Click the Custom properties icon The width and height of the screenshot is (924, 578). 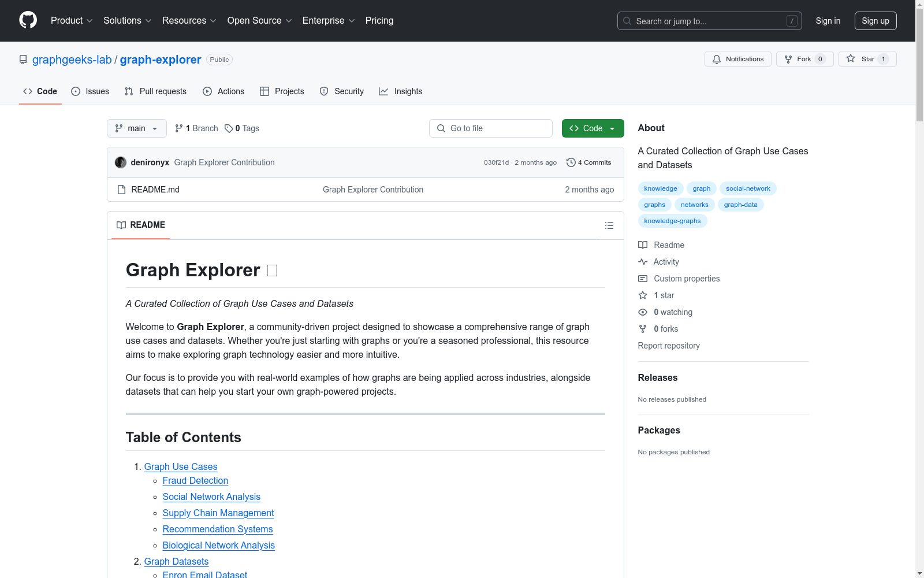pos(643,279)
